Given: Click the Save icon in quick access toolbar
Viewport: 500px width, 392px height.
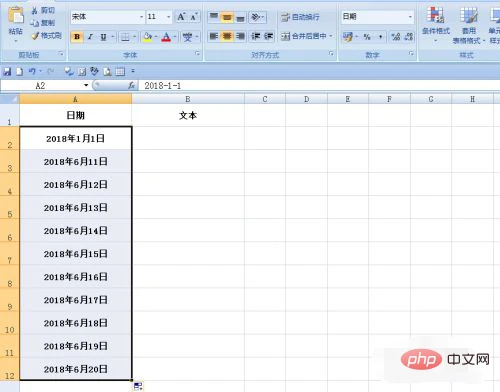Looking at the screenshot, I should coord(7,71).
